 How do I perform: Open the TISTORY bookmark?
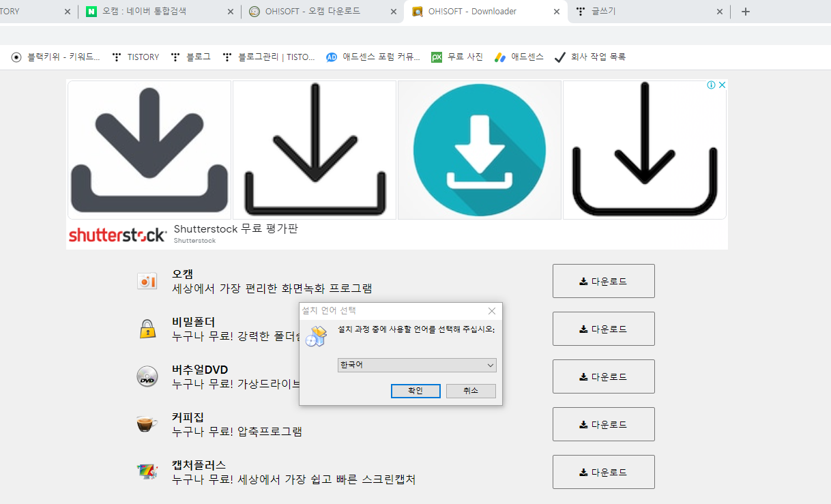point(135,57)
